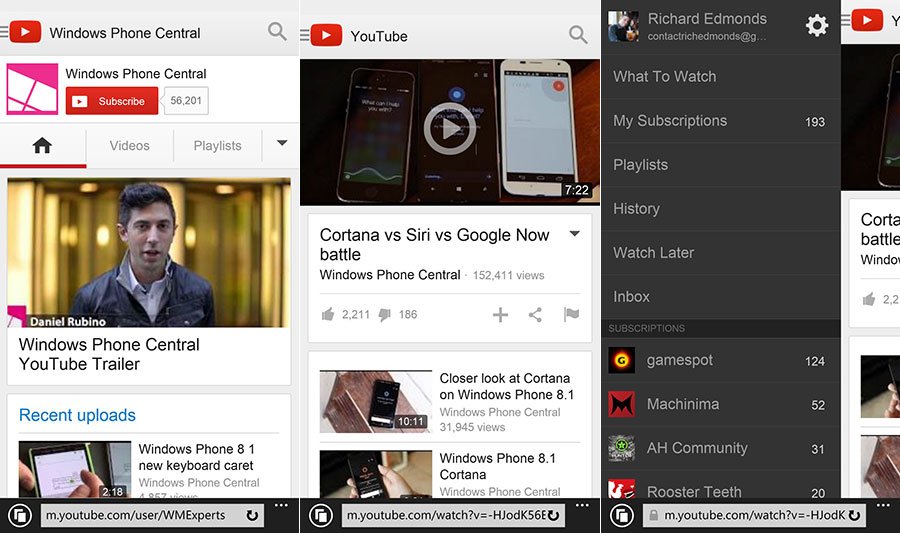This screenshot has height=533, width=900.
Task: Open My Subscriptions in sidebar
Action: coord(669,121)
